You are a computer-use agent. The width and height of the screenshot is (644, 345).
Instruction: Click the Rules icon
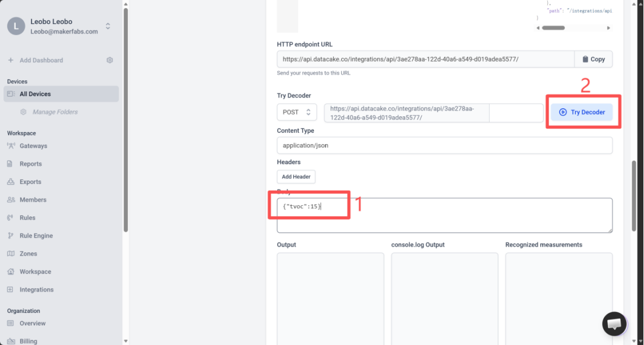coord(10,218)
